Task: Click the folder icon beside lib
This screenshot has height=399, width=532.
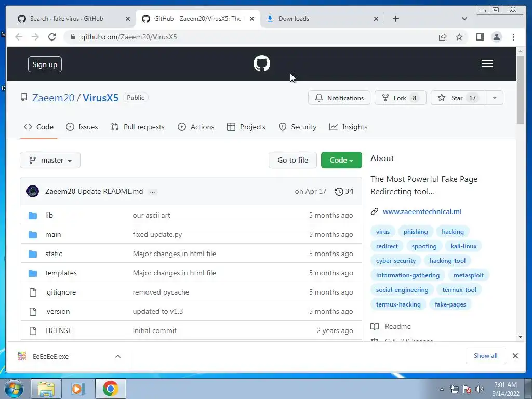Action: tap(33, 216)
